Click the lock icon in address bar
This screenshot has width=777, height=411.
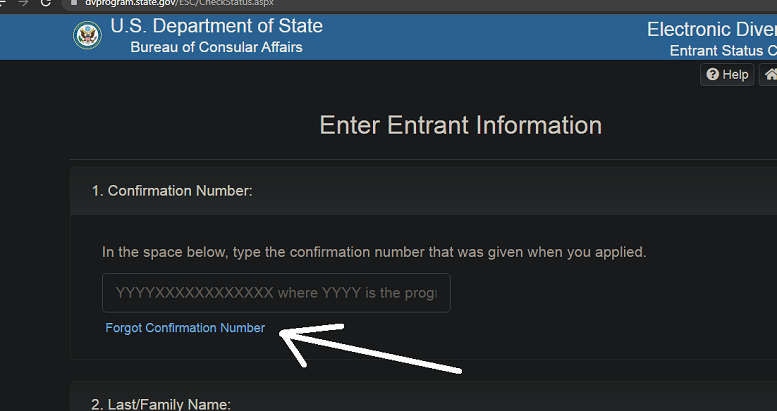[x=74, y=2]
